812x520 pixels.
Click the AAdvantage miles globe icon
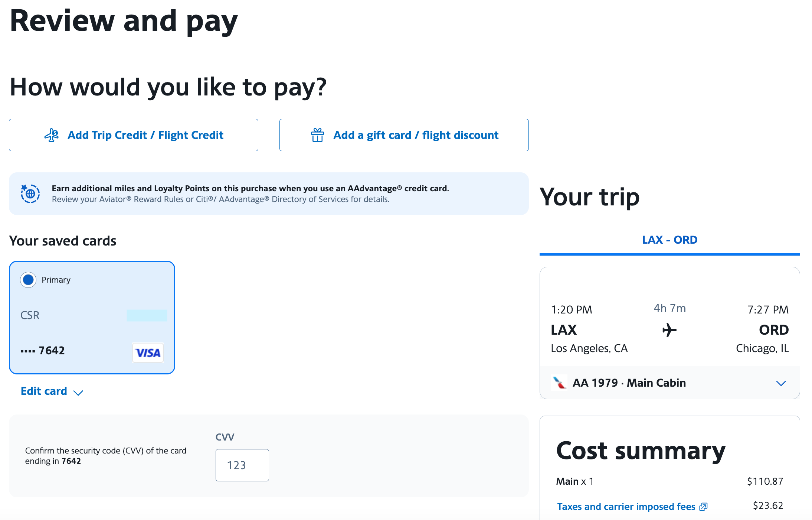click(30, 194)
